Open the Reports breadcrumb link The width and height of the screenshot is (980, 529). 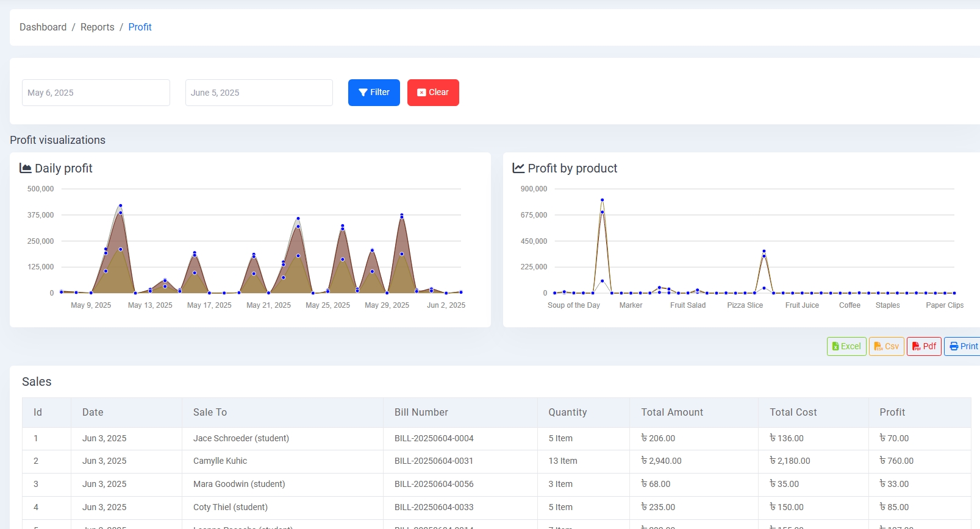click(97, 27)
